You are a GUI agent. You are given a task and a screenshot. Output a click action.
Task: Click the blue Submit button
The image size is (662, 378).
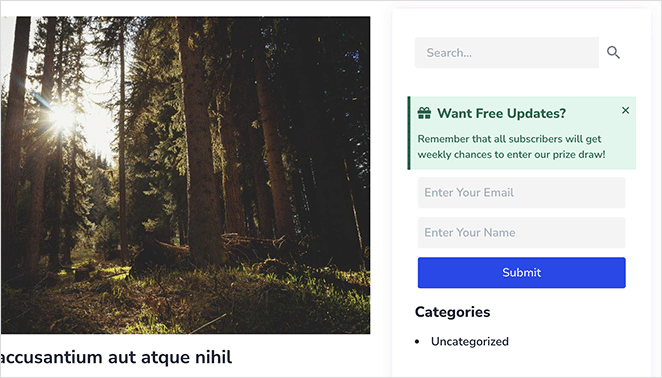coord(521,273)
